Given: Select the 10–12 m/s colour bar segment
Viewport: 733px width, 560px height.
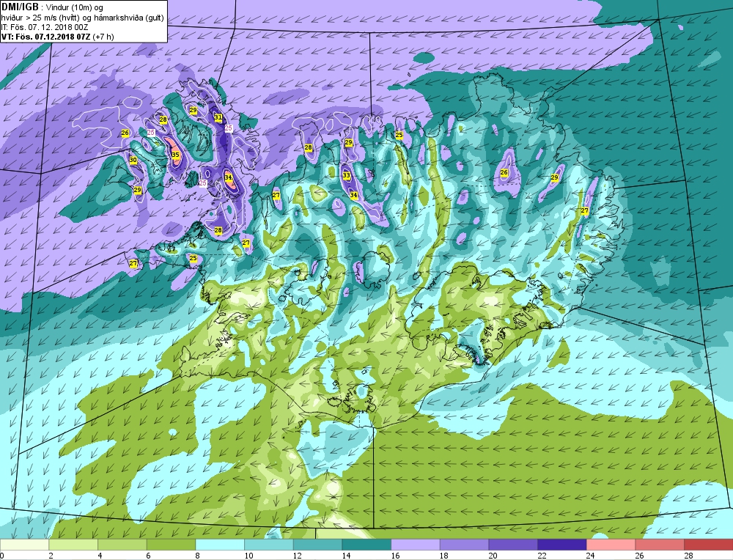Looking at the screenshot, I should pos(268,545).
